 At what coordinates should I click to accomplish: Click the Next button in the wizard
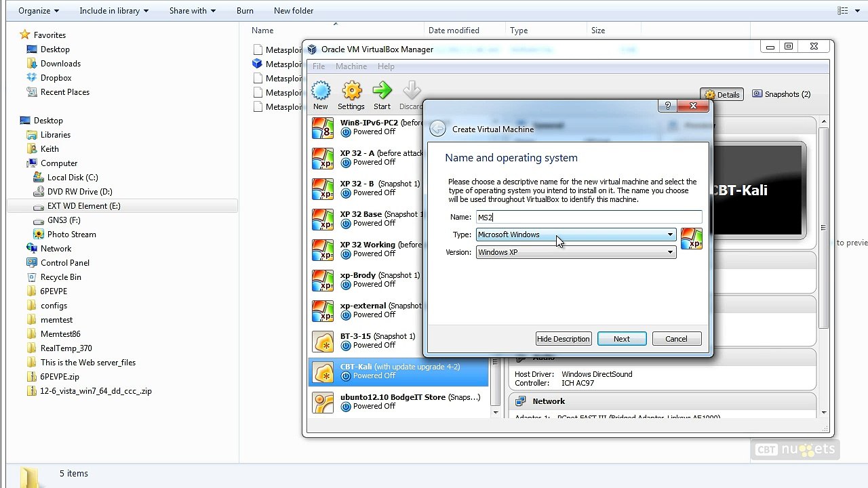pos(622,339)
